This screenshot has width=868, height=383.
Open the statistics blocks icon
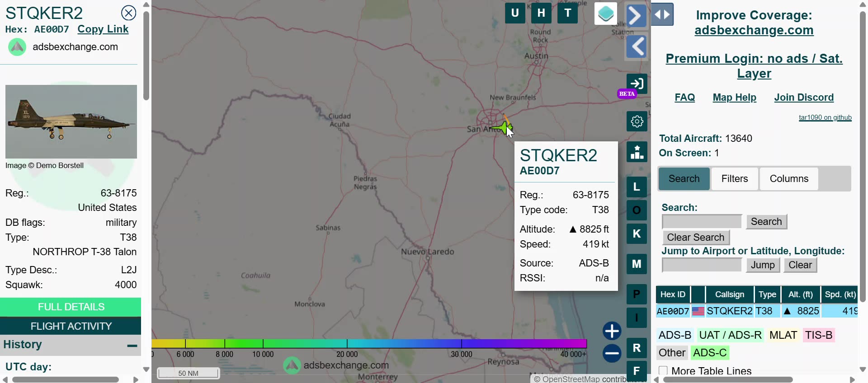pyautogui.click(x=637, y=152)
